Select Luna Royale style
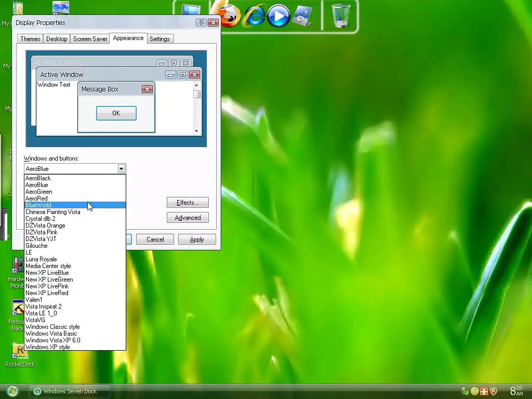532x399 pixels. pyautogui.click(x=75, y=259)
